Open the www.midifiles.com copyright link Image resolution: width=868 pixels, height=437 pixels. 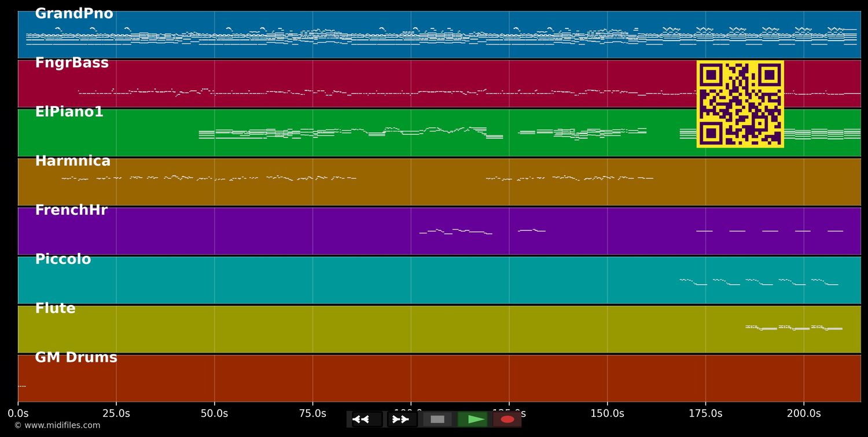tap(57, 425)
